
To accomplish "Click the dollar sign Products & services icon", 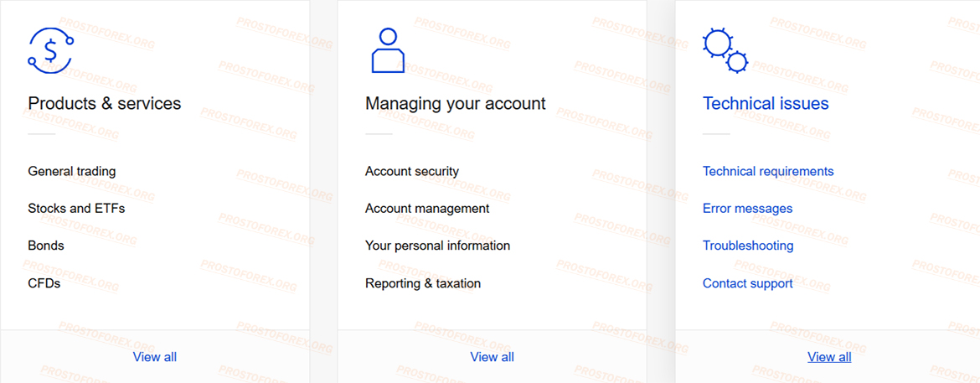I will click(x=51, y=50).
